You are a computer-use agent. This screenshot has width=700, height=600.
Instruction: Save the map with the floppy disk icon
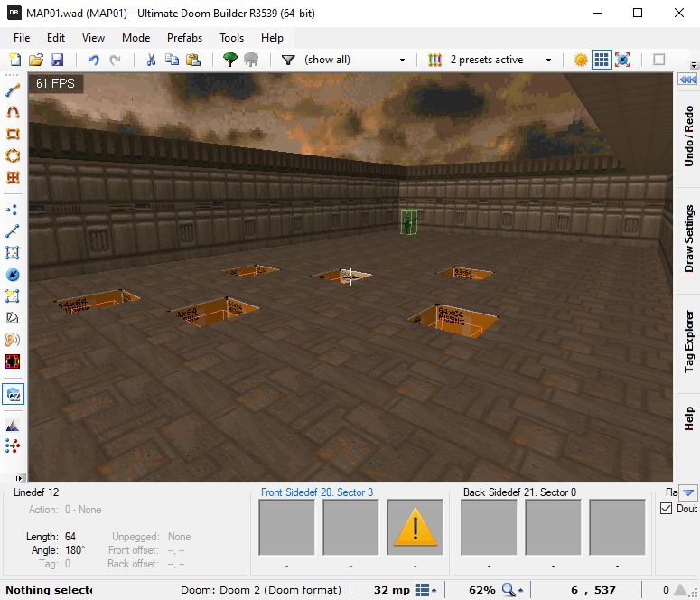57,60
